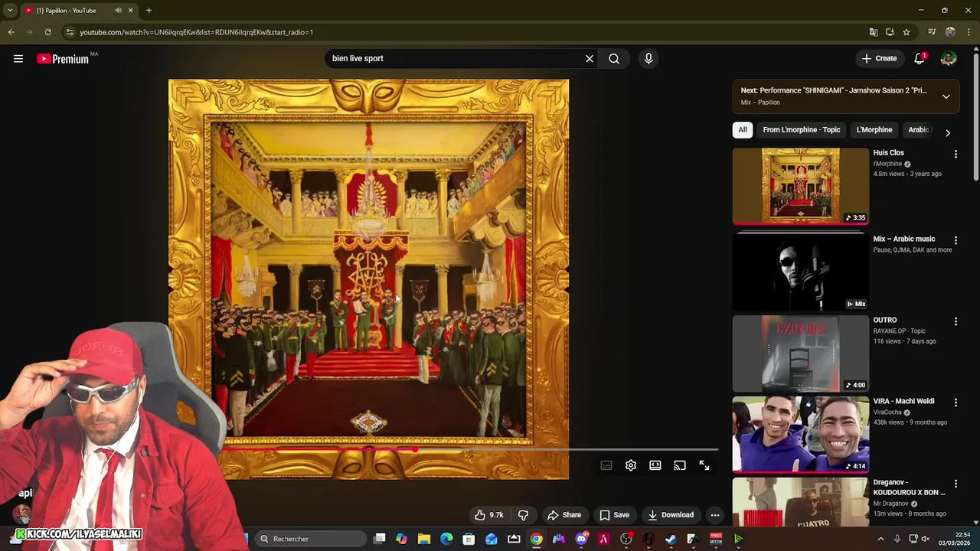This screenshot has width=980, height=551.
Task: Click the Create button
Action: (878, 58)
